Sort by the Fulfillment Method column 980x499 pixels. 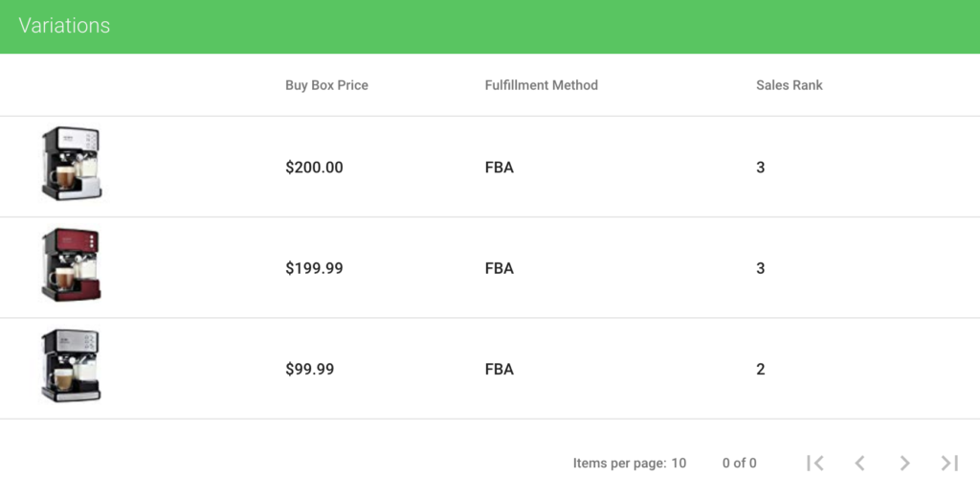541,85
